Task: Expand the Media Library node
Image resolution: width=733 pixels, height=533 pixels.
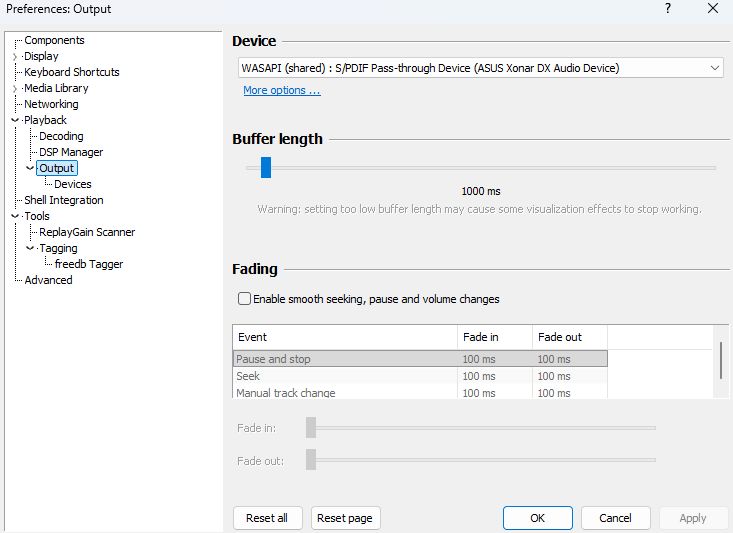Action: point(15,88)
